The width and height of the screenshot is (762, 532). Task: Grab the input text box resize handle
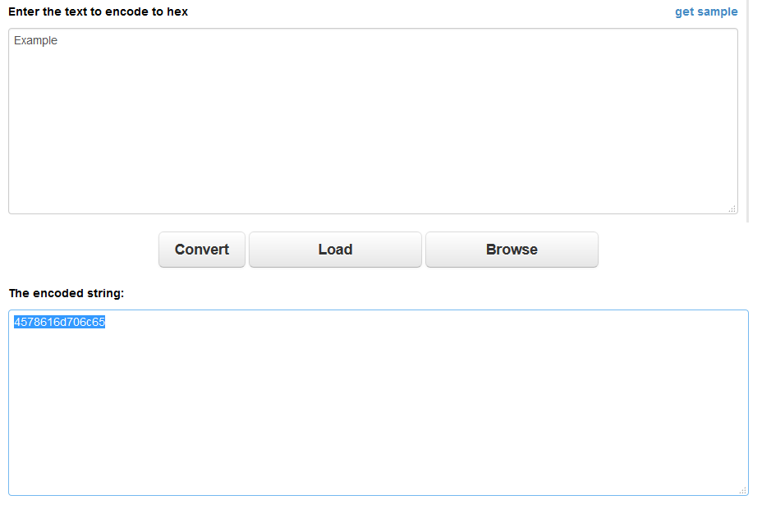[x=732, y=209]
